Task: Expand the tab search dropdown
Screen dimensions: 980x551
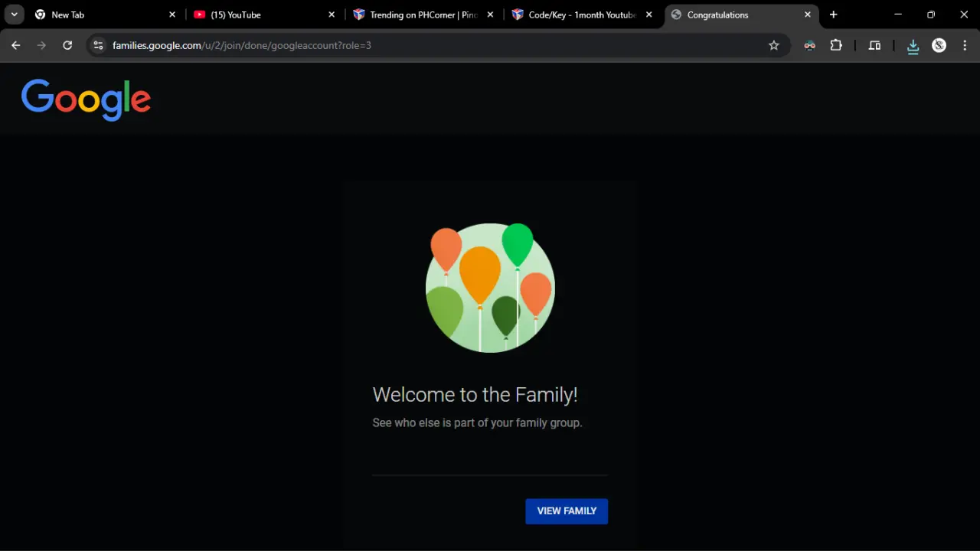Action: click(14, 15)
